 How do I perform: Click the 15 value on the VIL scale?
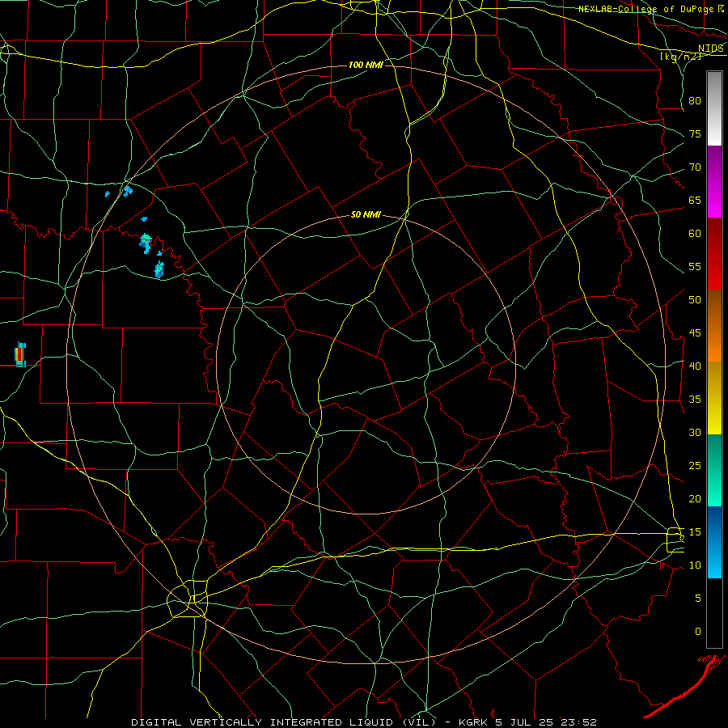coord(695,532)
